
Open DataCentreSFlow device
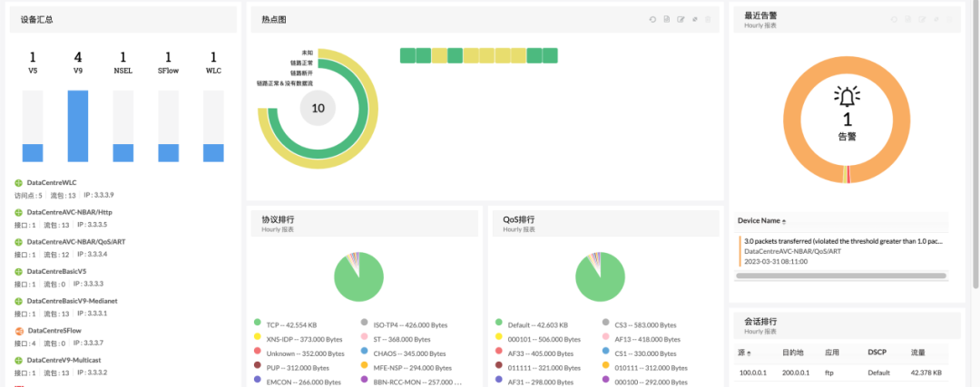point(54,331)
